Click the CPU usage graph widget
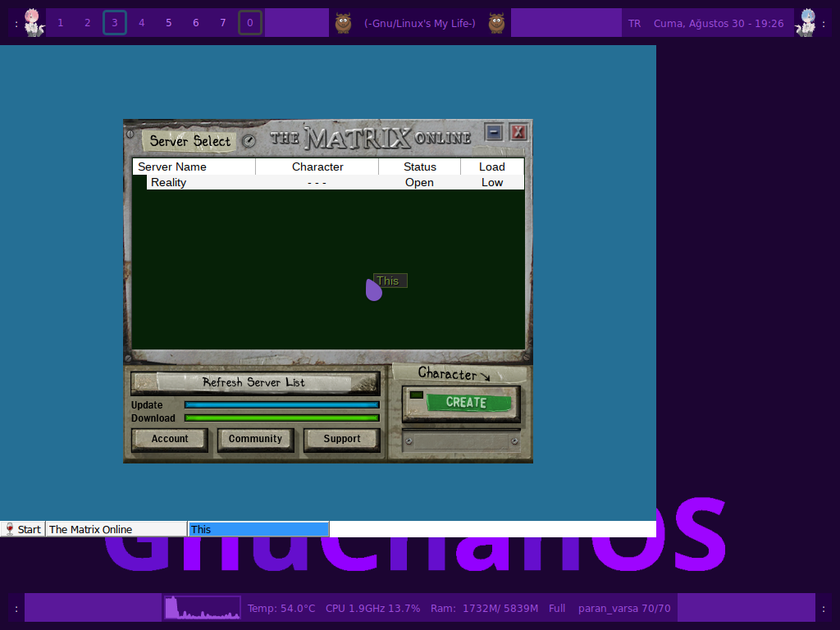 [x=202, y=608]
